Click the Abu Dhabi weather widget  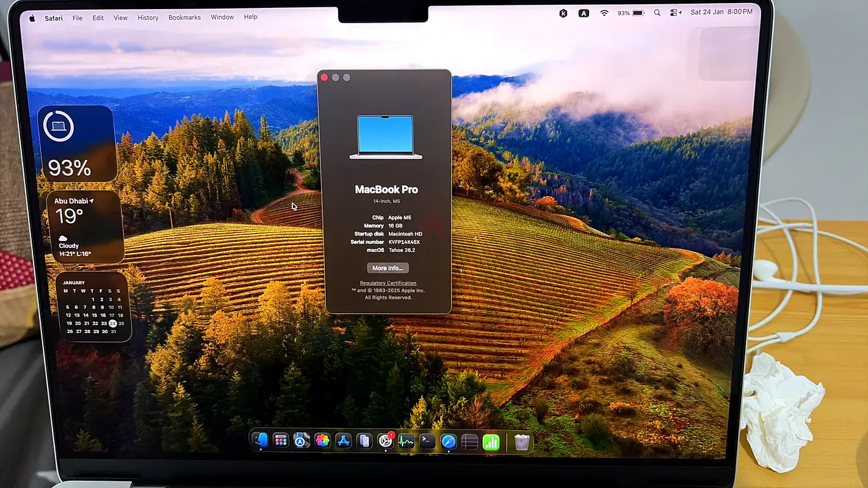tap(85, 227)
